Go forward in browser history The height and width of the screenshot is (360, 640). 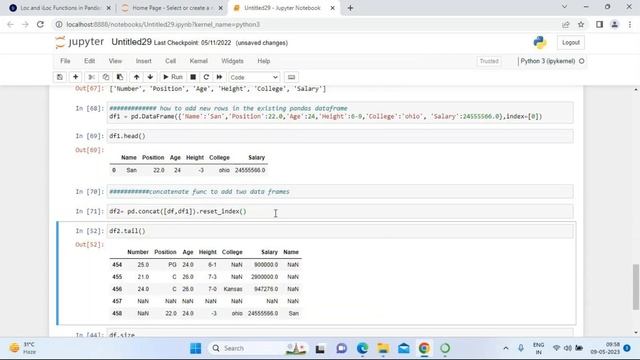25,24
